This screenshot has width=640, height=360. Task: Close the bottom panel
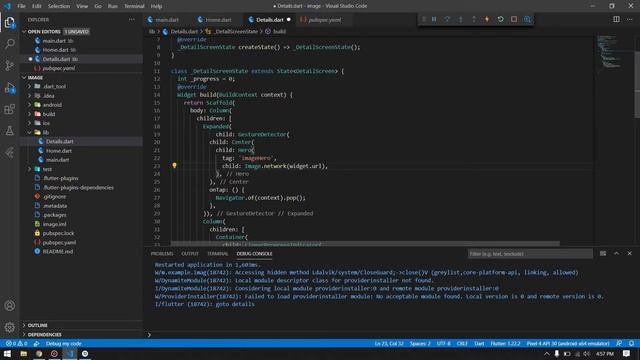630,253
